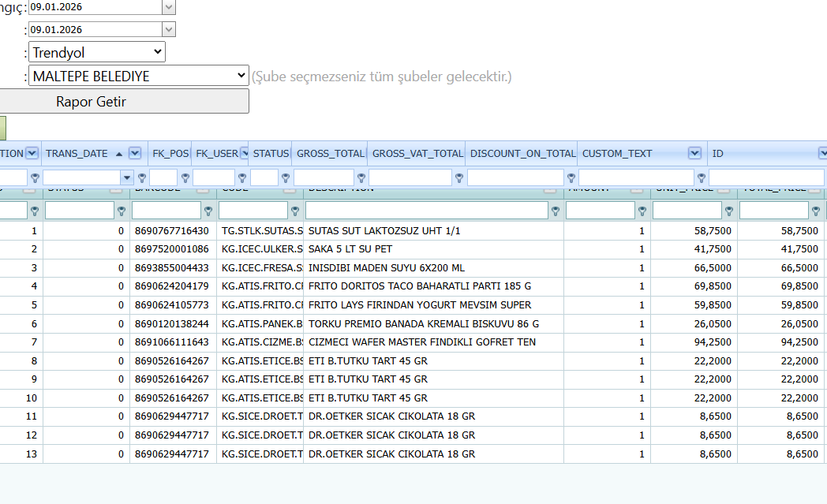Click the ascending sort arrow on TRANS_DATE header
The image size is (827, 504).
click(x=119, y=154)
